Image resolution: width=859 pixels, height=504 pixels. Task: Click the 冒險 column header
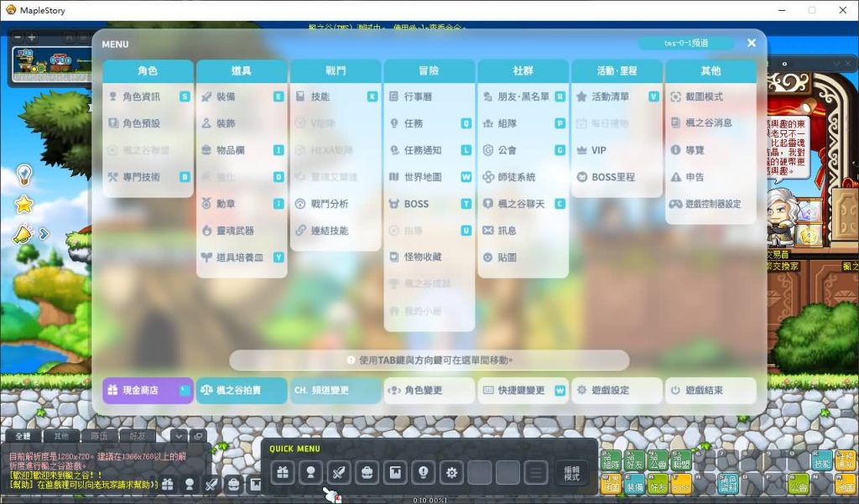point(429,70)
